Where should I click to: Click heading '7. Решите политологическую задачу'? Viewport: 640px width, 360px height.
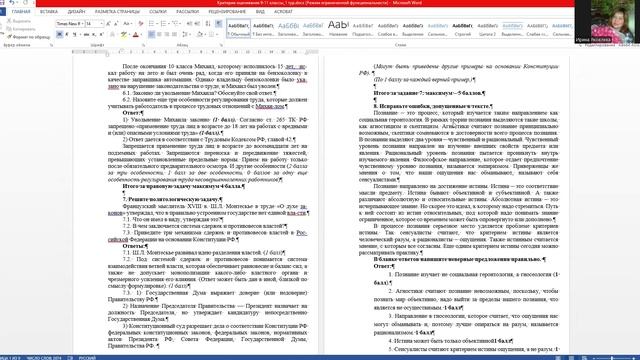click(172, 200)
